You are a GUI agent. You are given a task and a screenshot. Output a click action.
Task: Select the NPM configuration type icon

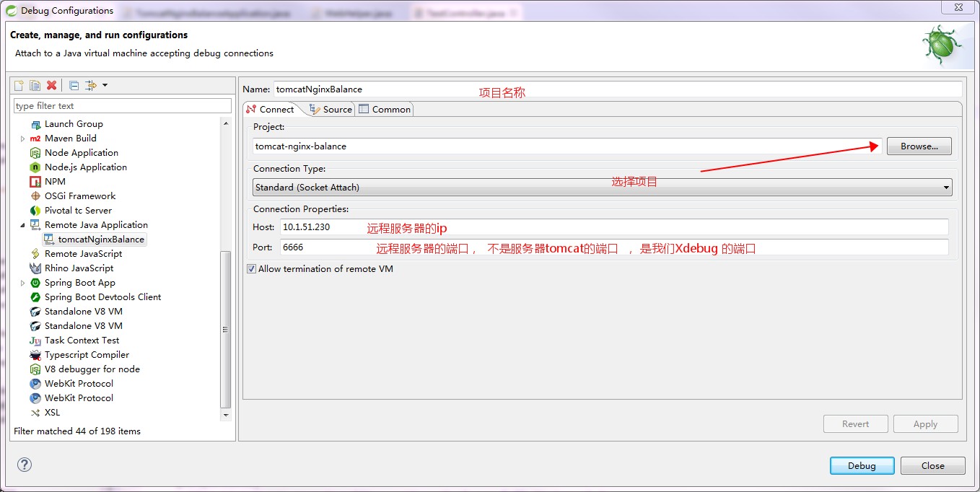point(37,181)
